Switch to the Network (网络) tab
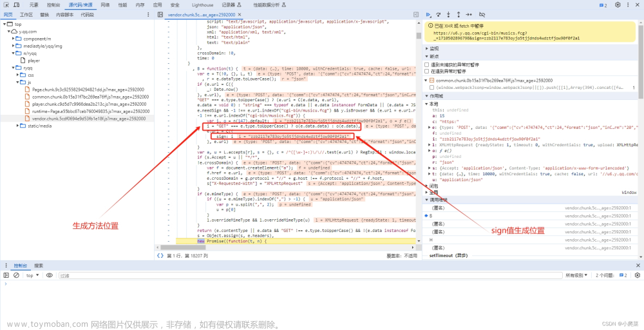This screenshot has width=644, height=330. click(105, 5)
